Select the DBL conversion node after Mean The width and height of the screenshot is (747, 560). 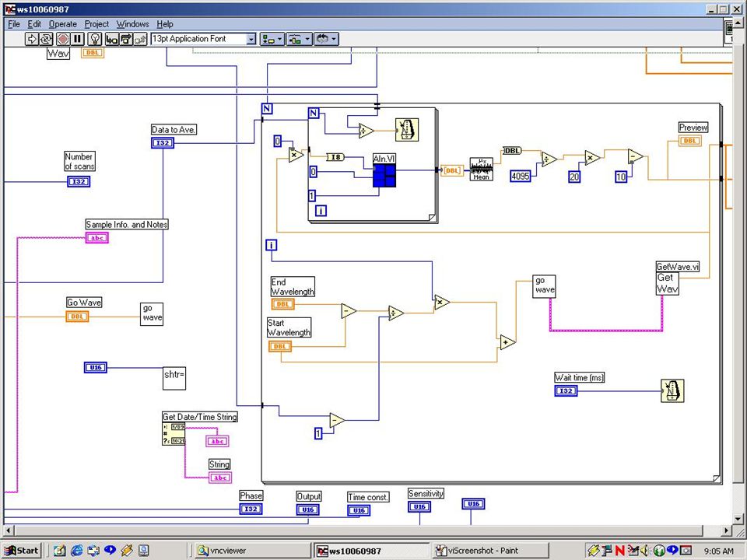coord(512,150)
